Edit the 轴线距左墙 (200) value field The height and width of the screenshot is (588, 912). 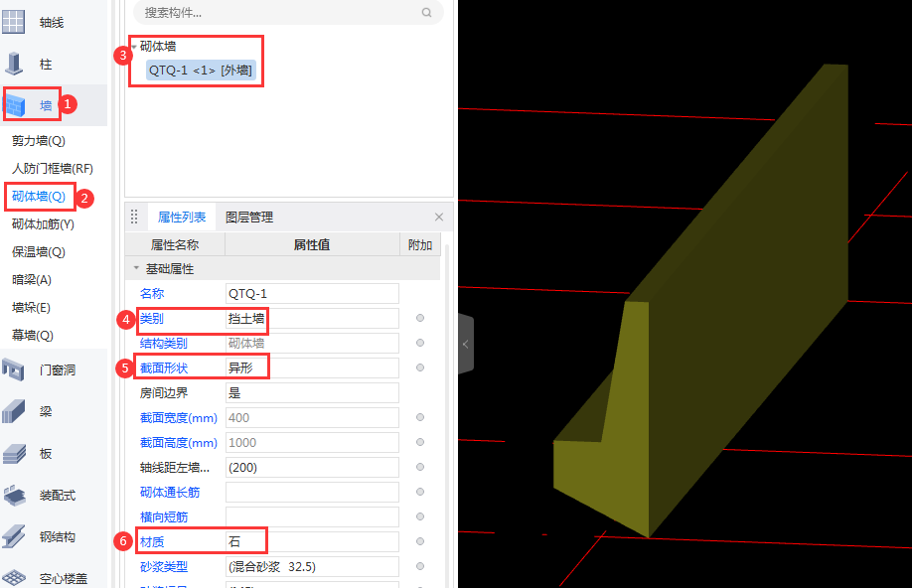click(312, 467)
